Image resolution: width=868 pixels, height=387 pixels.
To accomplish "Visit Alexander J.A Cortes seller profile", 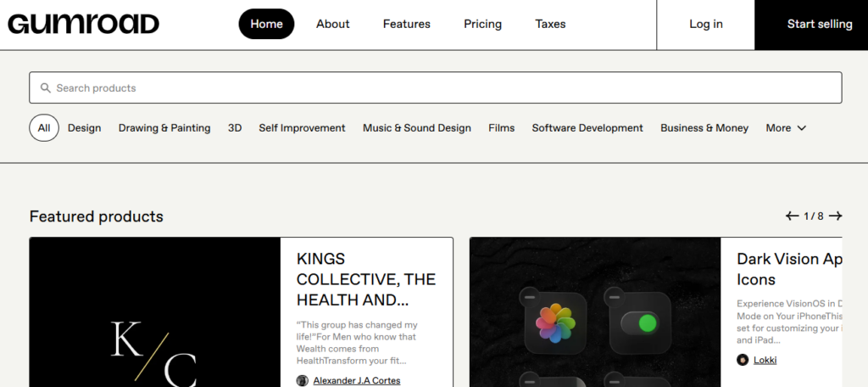I will tap(357, 380).
